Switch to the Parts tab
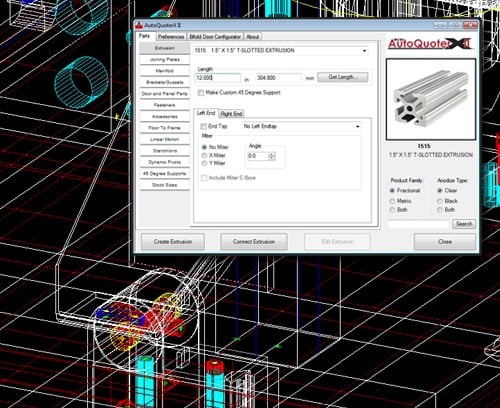This screenshot has height=408, width=500. coord(144,36)
